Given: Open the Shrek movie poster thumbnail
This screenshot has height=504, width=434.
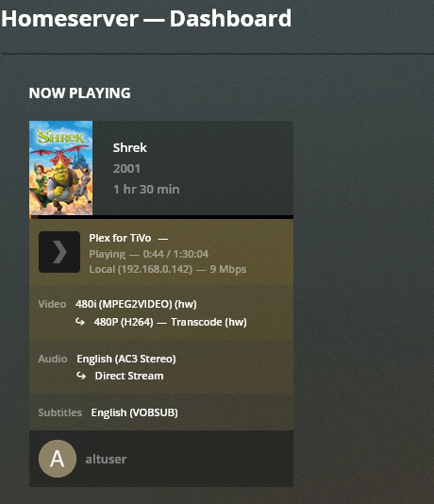Looking at the screenshot, I should click(60, 168).
